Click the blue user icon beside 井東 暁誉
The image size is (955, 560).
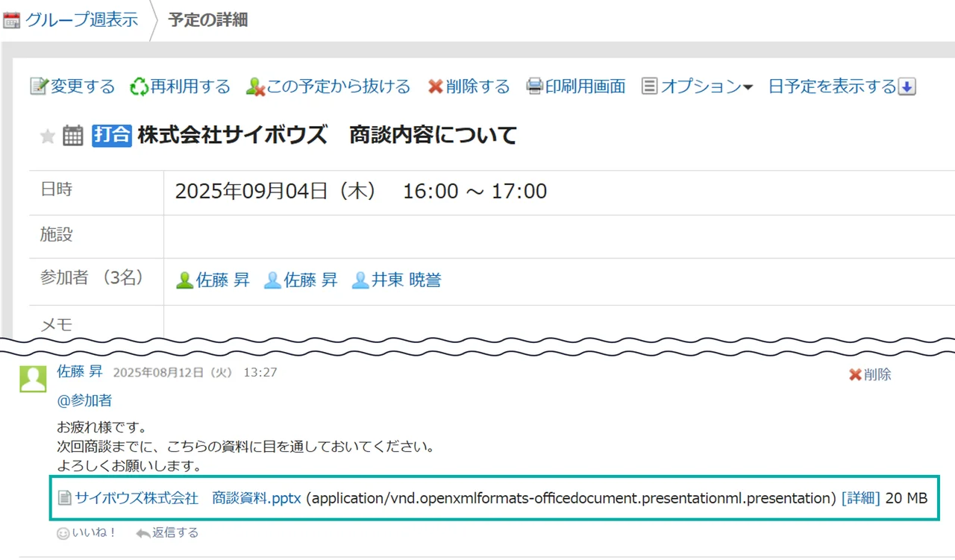[x=361, y=280]
